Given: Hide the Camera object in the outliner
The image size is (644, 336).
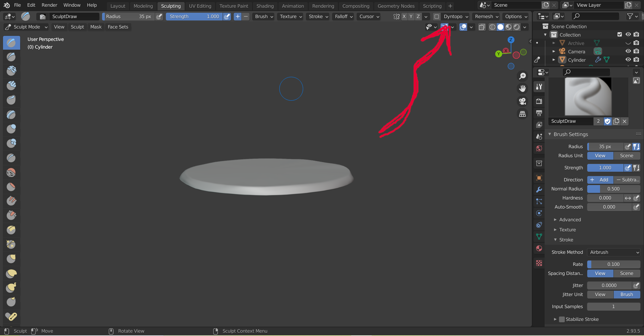Looking at the screenshot, I should pos(628,51).
